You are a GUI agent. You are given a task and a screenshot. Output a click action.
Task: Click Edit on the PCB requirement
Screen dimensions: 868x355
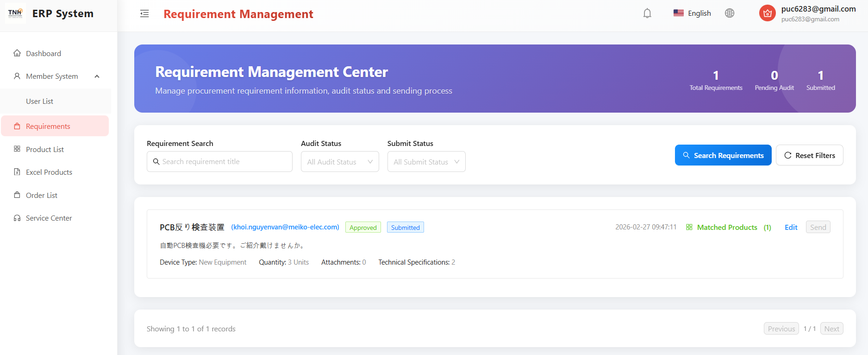click(791, 227)
